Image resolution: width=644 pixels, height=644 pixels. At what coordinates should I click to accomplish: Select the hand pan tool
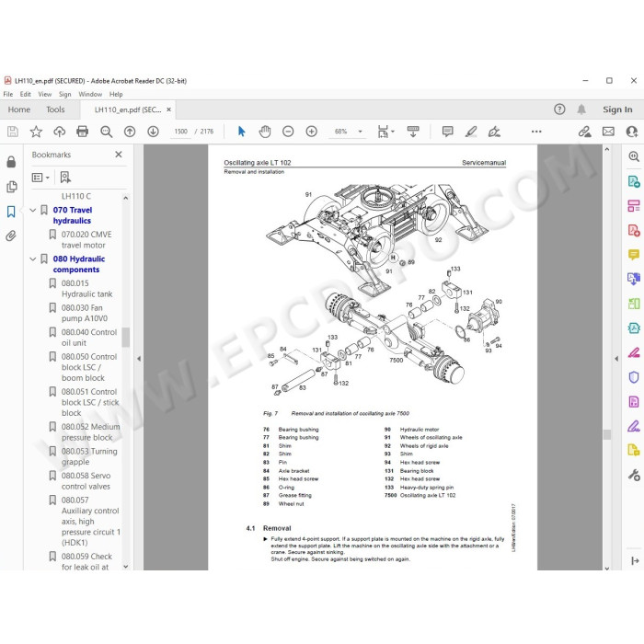[x=265, y=132]
